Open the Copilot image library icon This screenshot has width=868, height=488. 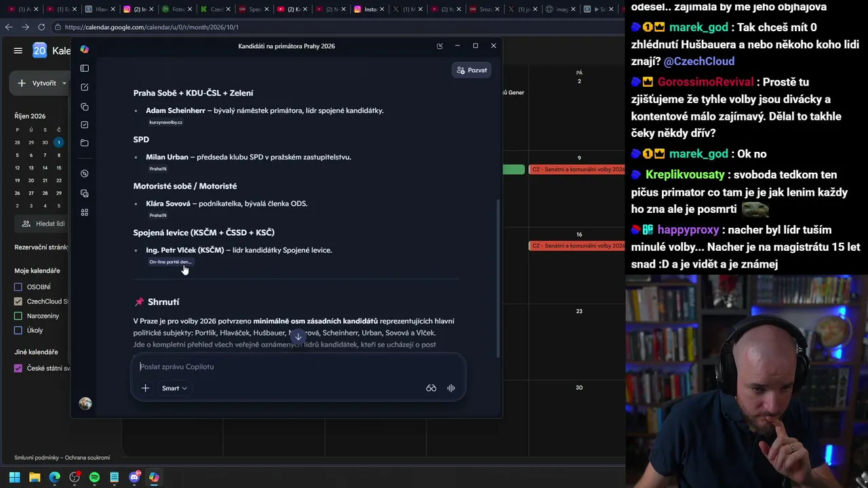[x=84, y=193]
